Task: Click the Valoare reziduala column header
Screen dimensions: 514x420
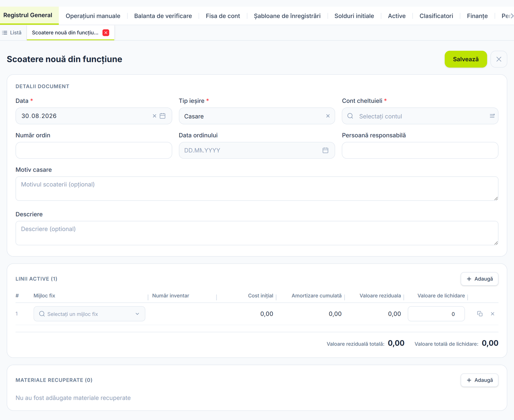Action: [x=380, y=296]
